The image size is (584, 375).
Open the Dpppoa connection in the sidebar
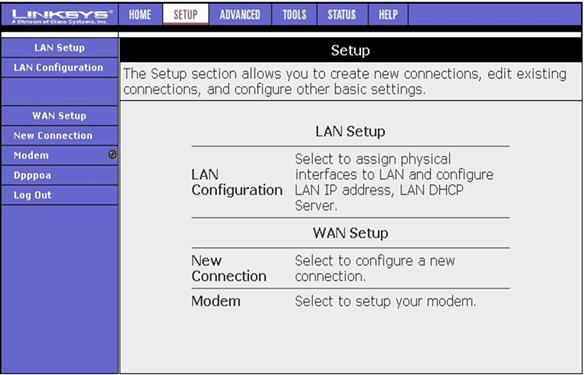click(60, 175)
